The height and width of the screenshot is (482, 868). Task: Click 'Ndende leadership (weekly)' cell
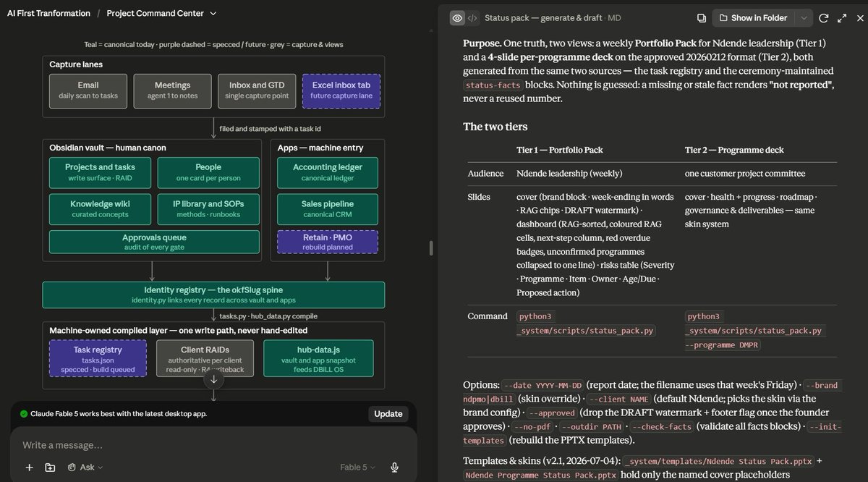569,174
